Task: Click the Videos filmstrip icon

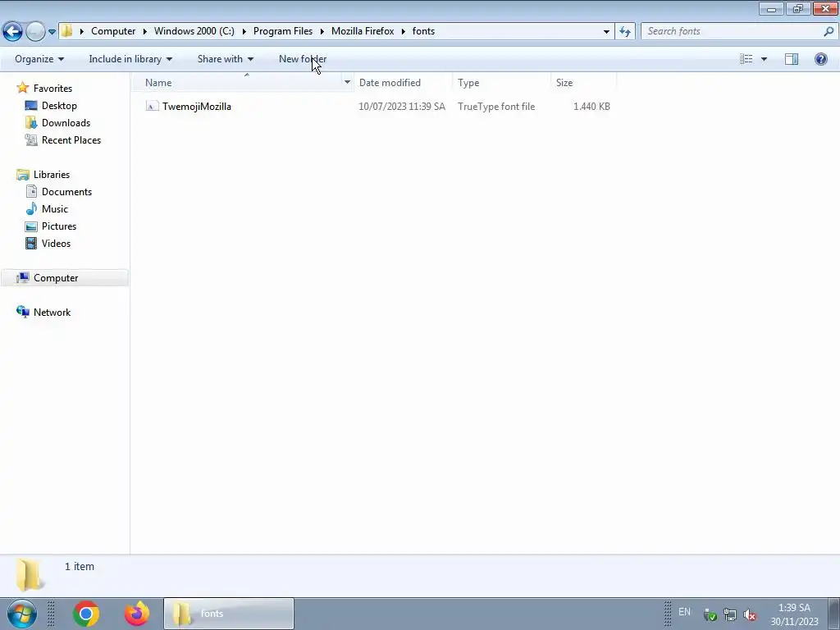Action: (x=32, y=243)
